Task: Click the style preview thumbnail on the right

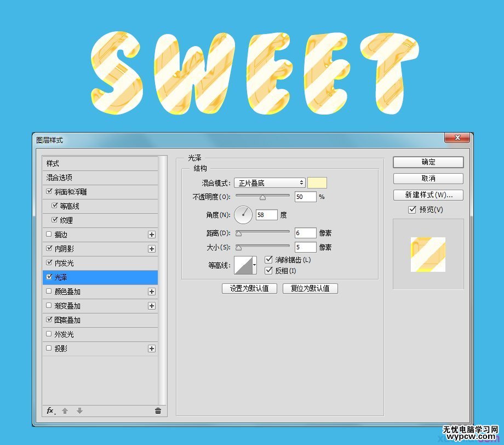Action: click(x=428, y=254)
